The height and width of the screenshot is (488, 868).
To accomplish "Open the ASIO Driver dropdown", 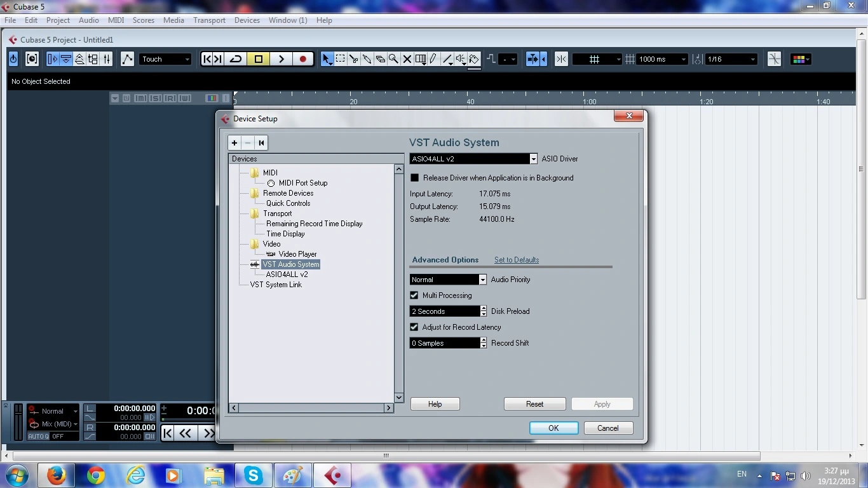I will point(474,159).
